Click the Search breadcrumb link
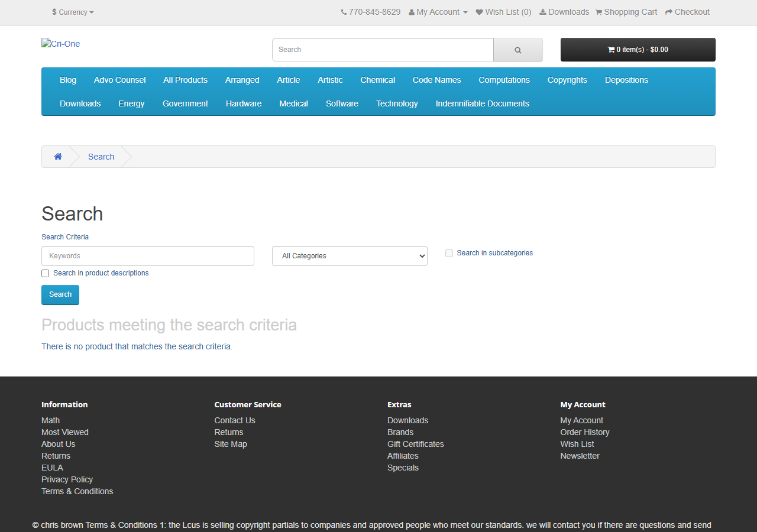Image resolution: width=757 pixels, height=532 pixels. click(x=101, y=157)
